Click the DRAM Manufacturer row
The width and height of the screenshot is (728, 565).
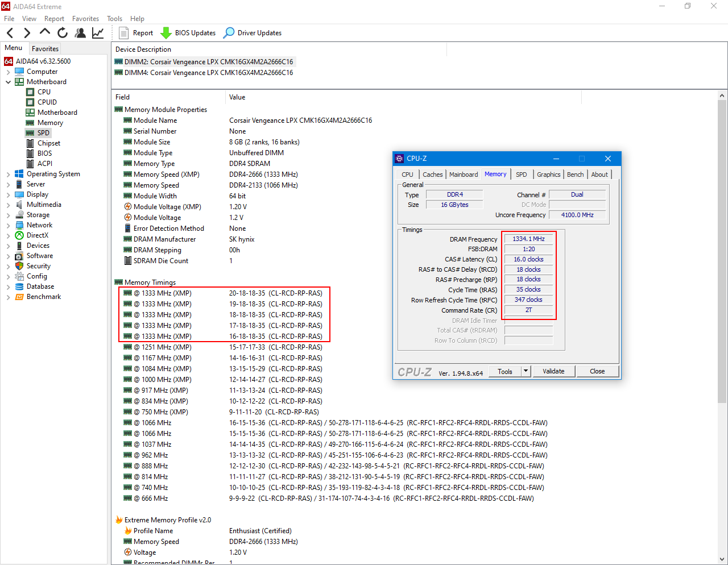tap(189, 239)
